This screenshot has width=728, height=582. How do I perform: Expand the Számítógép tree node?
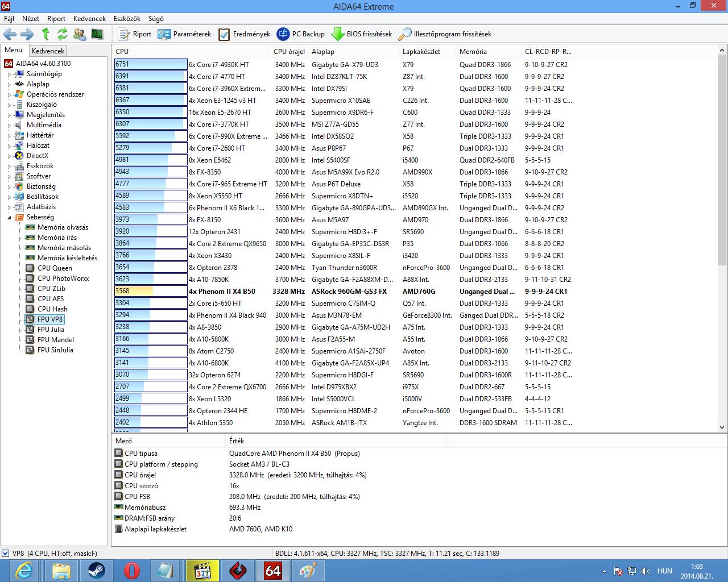point(9,74)
